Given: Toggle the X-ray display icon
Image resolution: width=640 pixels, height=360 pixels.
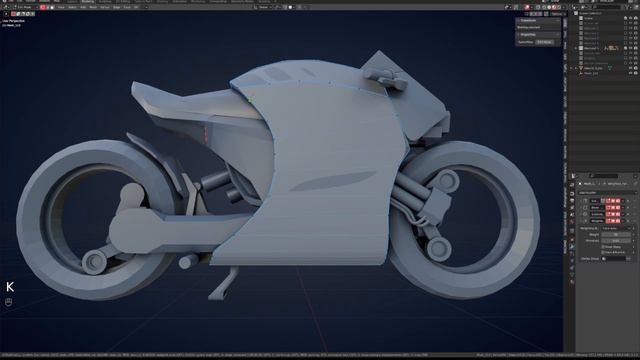Looking at the screenshot, I should (538, 7).
